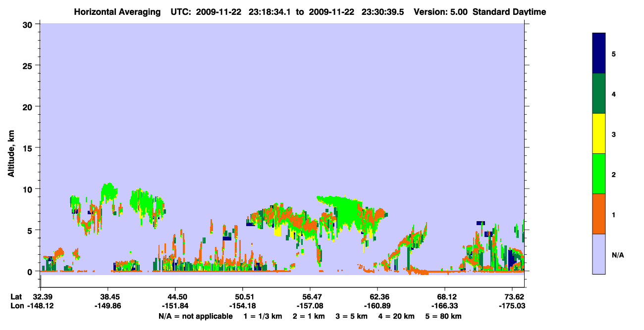Viewport: 644px width, 330px height.
Task: Click the 'N/A = not applicable' legend text
Action: [x=195, y=316]
